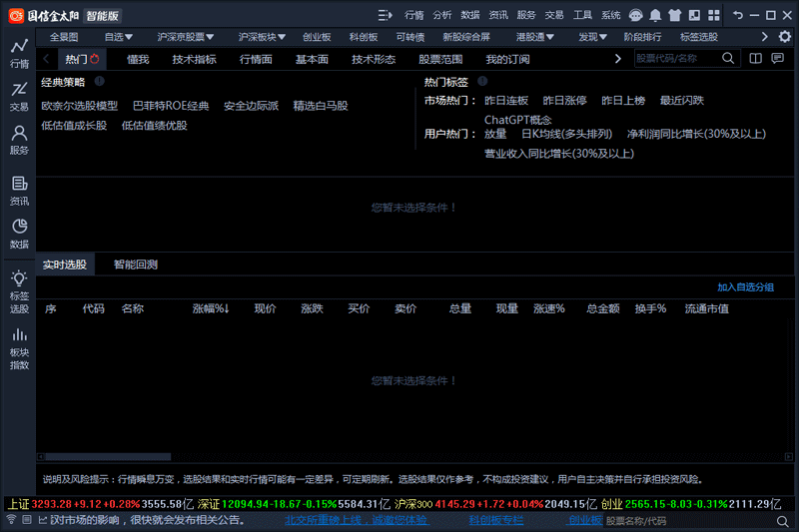Image resolution: width=799 pixels, height=532 pixels.
Task: Expand the 自选 dropdown
Action: [x=119, y=37]
